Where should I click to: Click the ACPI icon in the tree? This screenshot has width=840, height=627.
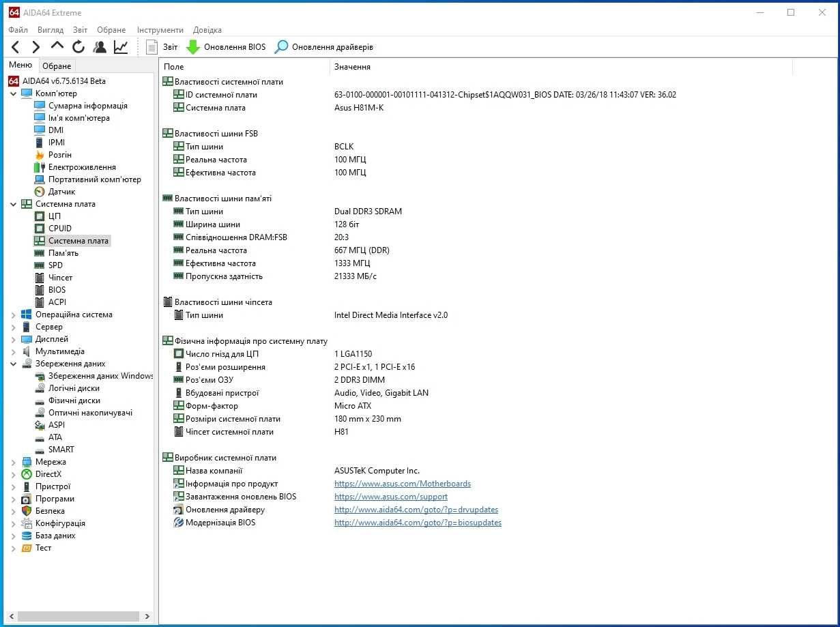click(x=40, y=302)
